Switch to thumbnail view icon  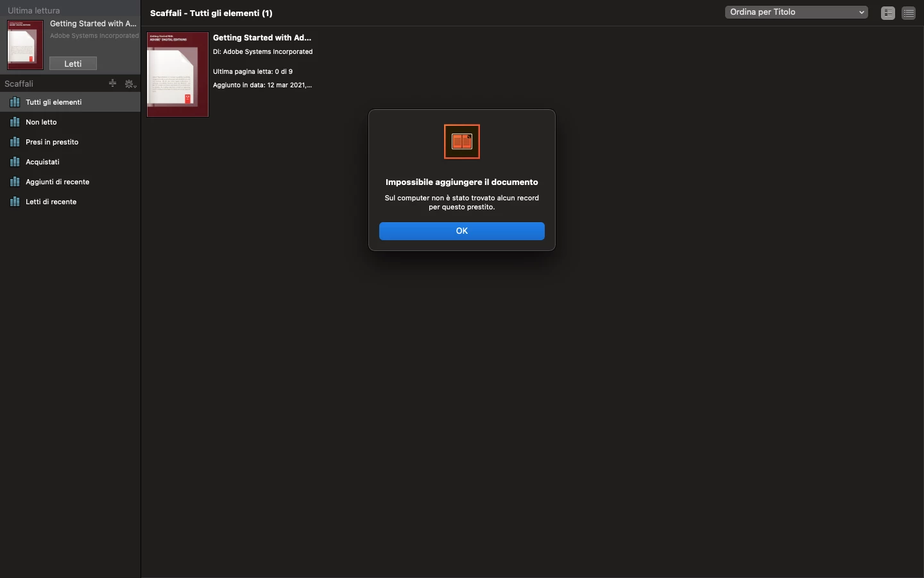(888, 13)
